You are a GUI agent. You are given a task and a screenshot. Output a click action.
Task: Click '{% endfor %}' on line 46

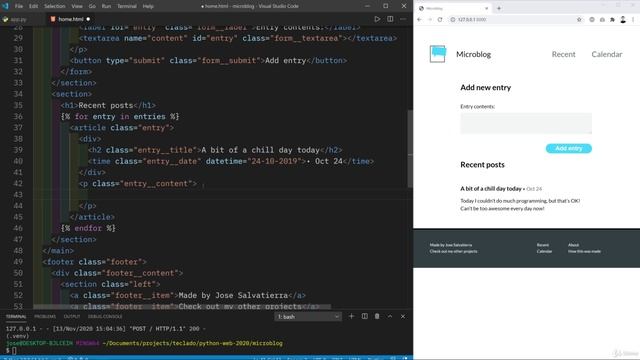pyautogui.click(x=88, y=228)
